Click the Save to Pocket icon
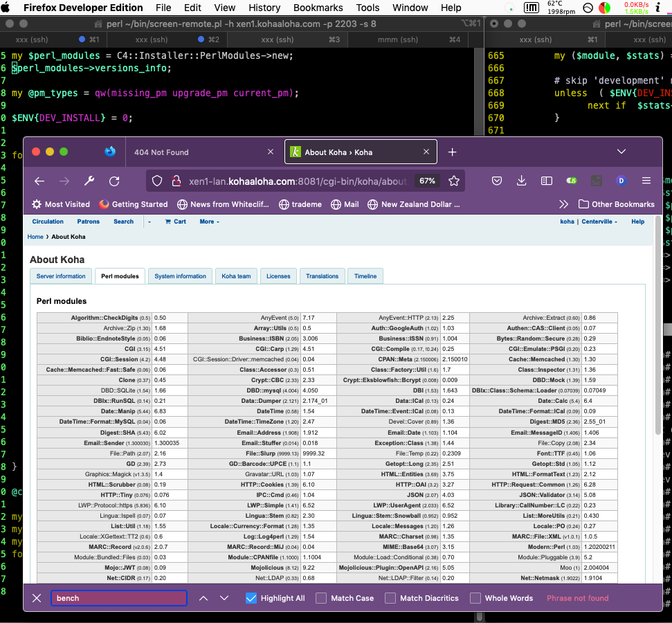This screenshot has height=623, width=672. 497,181
